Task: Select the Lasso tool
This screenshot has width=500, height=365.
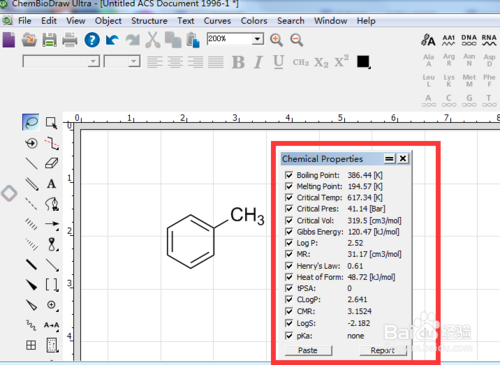Action: pyautogui.click(x=31, y=122)
